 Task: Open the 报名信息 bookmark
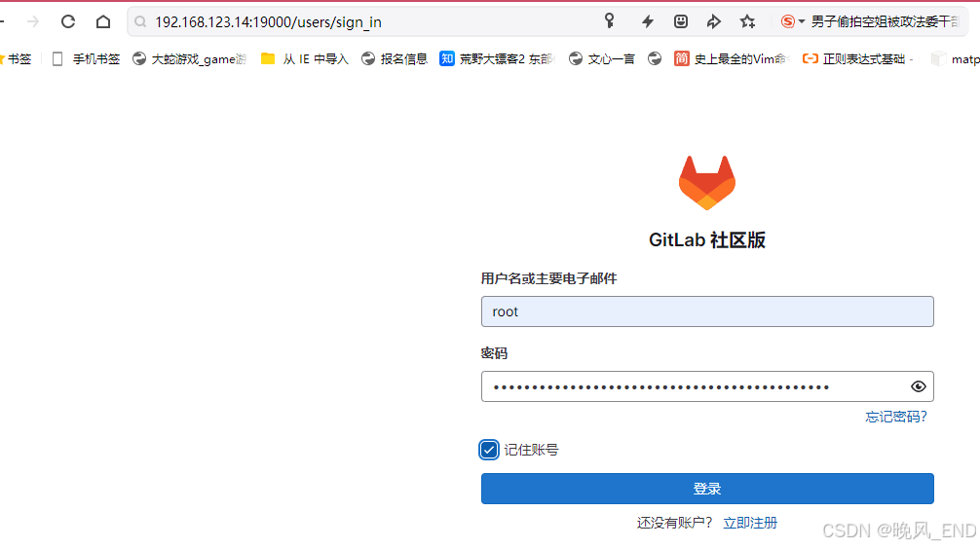[395, 58]
